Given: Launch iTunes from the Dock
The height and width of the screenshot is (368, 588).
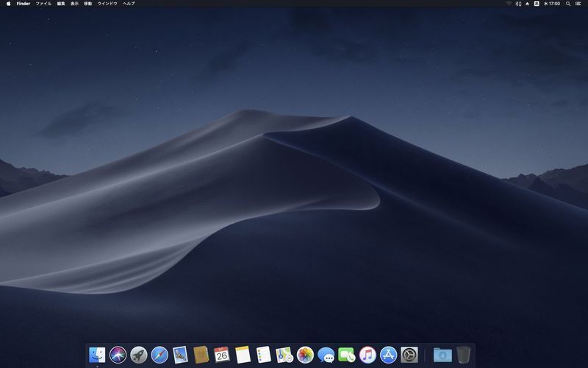Looking at the screenshot, I should point(367,355).
